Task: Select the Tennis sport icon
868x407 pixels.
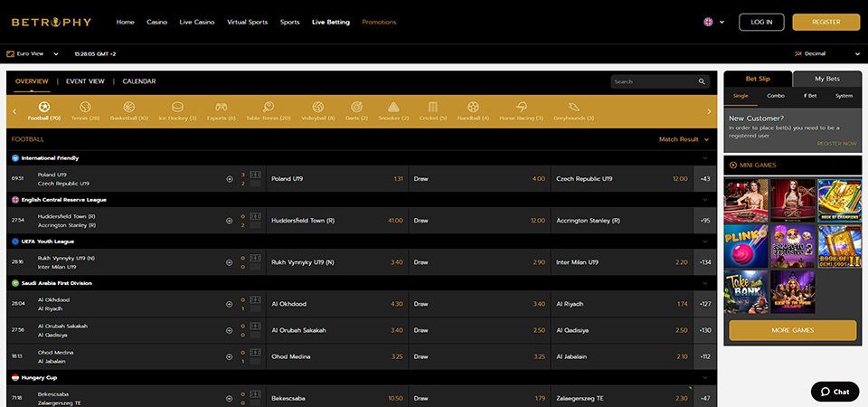Action: (x=85, y=107)
